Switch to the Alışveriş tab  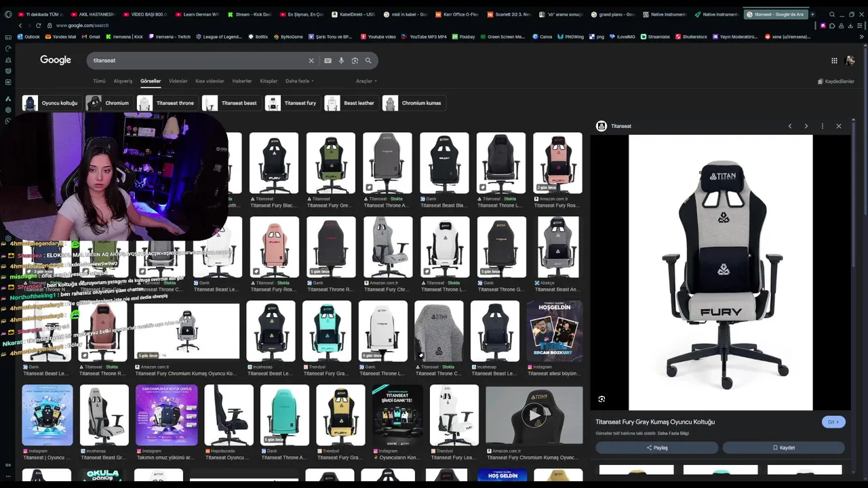(123, 81)
